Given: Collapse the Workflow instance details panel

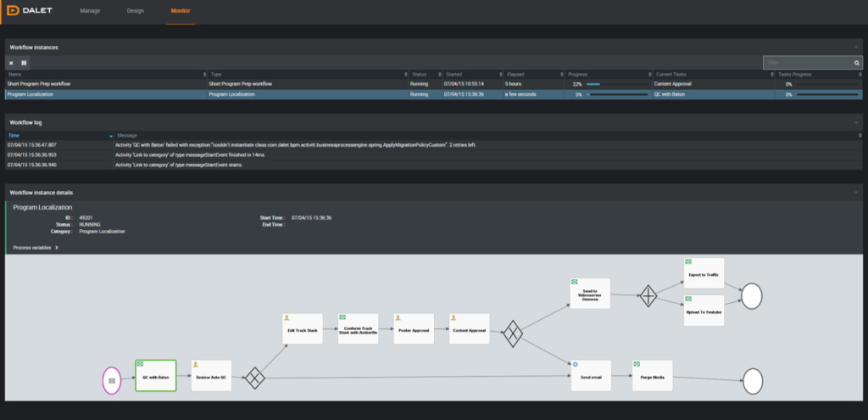Looking at the screenshot, I should (857, 193).
